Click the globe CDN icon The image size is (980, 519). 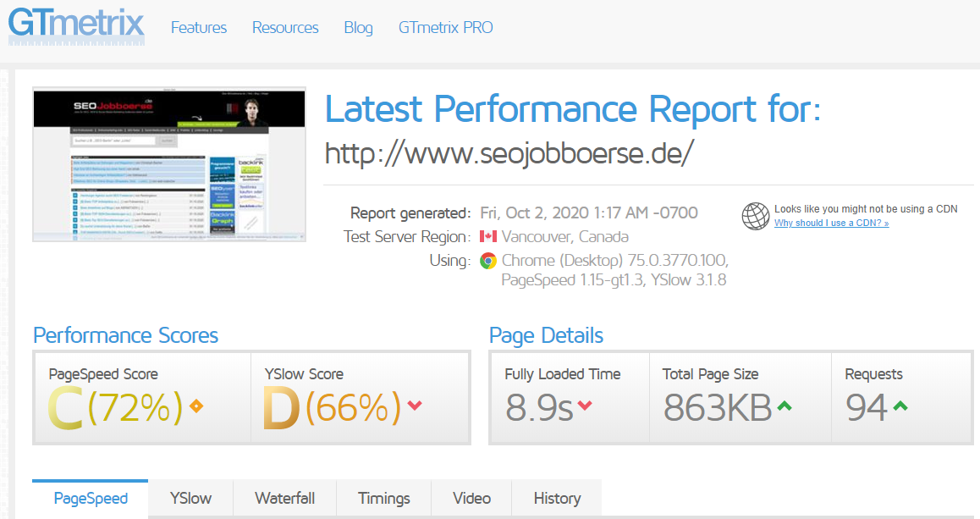756,217
